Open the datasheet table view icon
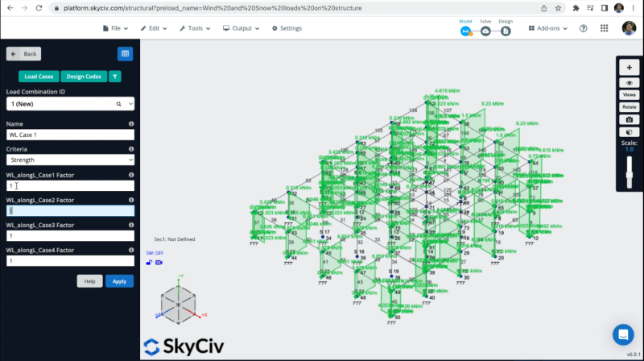Screen dimensions: 644x361 coord(126,54)
